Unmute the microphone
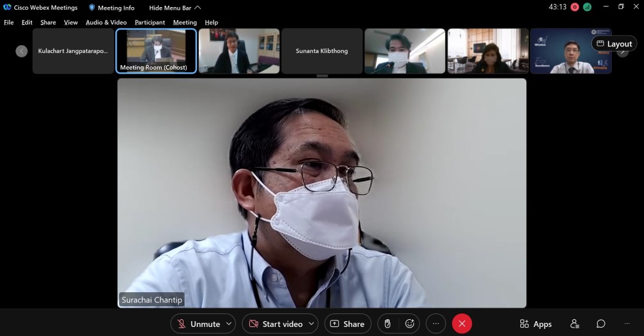Screen dimensions: 644x336 198,324
